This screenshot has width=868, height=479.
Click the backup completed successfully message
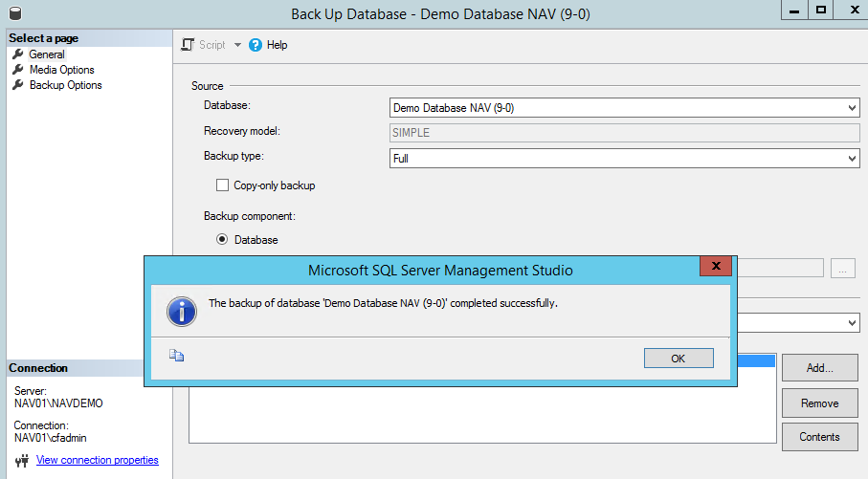coord(383,303)
